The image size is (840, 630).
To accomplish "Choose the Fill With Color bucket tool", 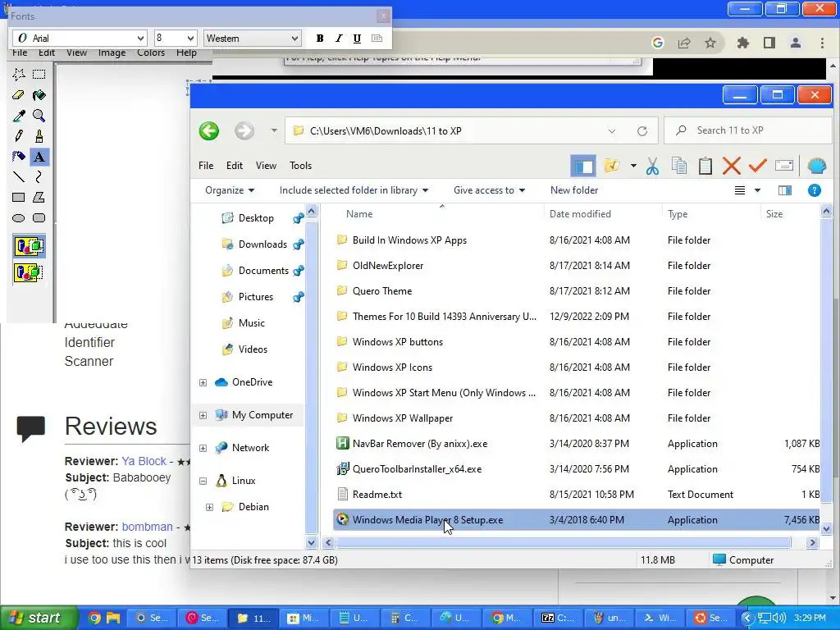I will [39, 95].
